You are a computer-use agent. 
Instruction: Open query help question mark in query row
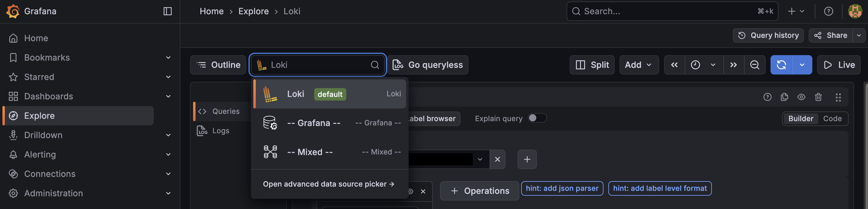click(767, 97)
